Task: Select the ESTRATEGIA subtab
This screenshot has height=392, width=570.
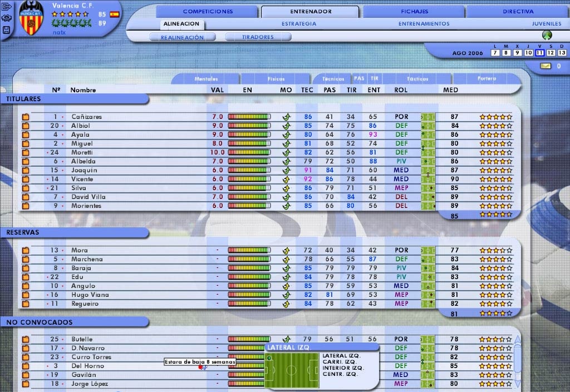Action: (299, 24)
